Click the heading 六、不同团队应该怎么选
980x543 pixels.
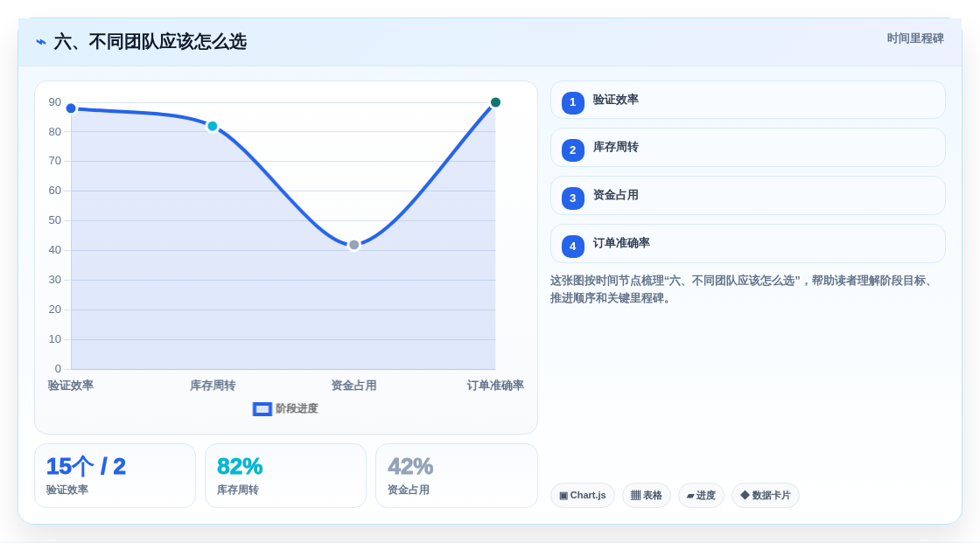[x=150, y=42]
